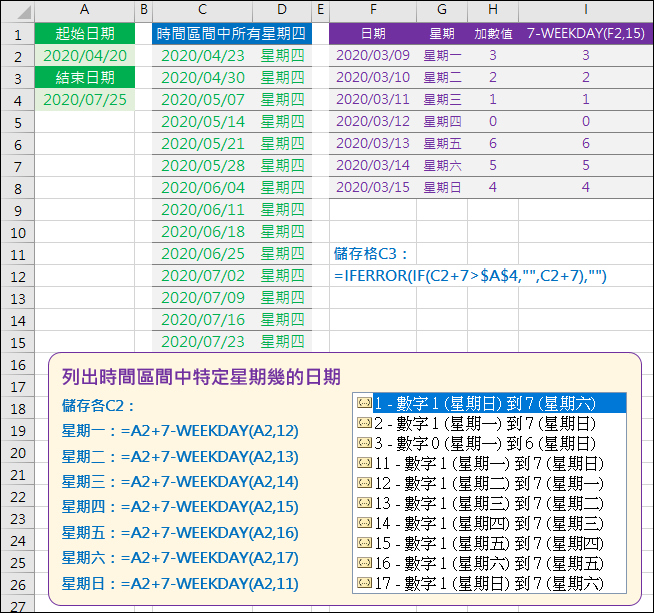Viewport: 654px width, 613px height.
Task: Select cell 2020/06/04 in column C
Action: [x=202, y=188]
